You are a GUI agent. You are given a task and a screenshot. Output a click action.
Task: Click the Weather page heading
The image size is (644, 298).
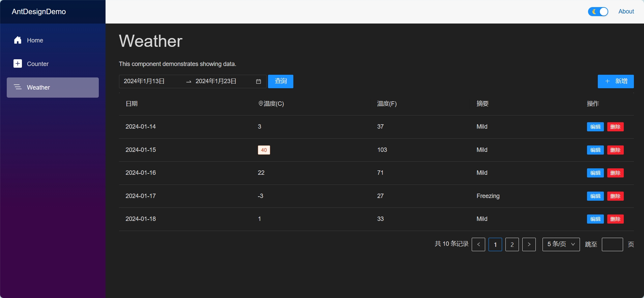(x=151, y=41)
